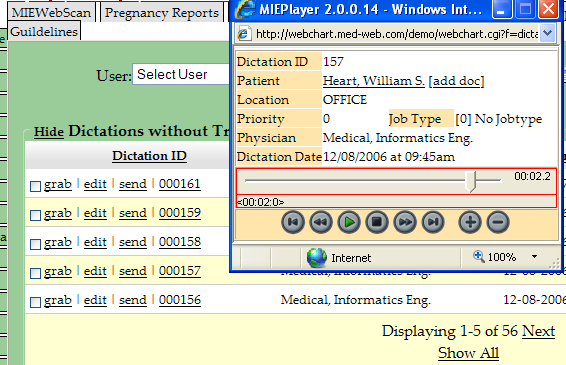Click the minus button in MIEPlayer

point(498,222)
